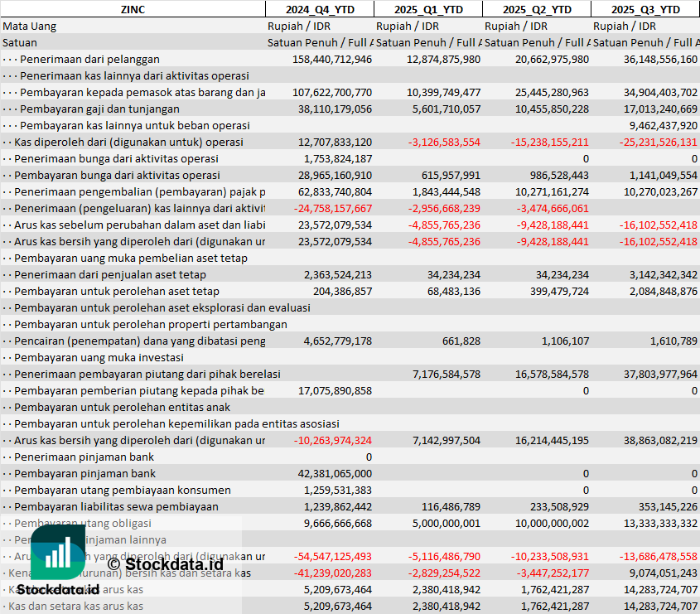
Task: Select cell value 42,381,065,000
Action: click(335, 473)
